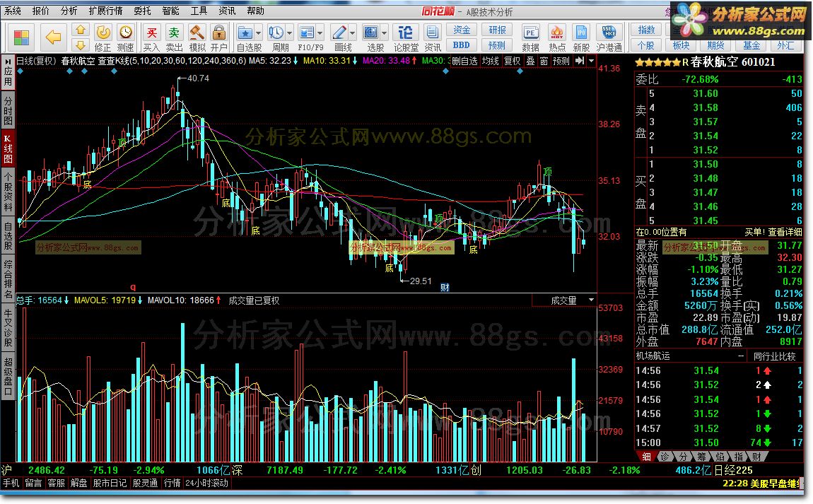The height and width of the screenshot is (504, 813).
Task: Select the 画线 drawing pencil tool
Action: click(x=339, y=33)
